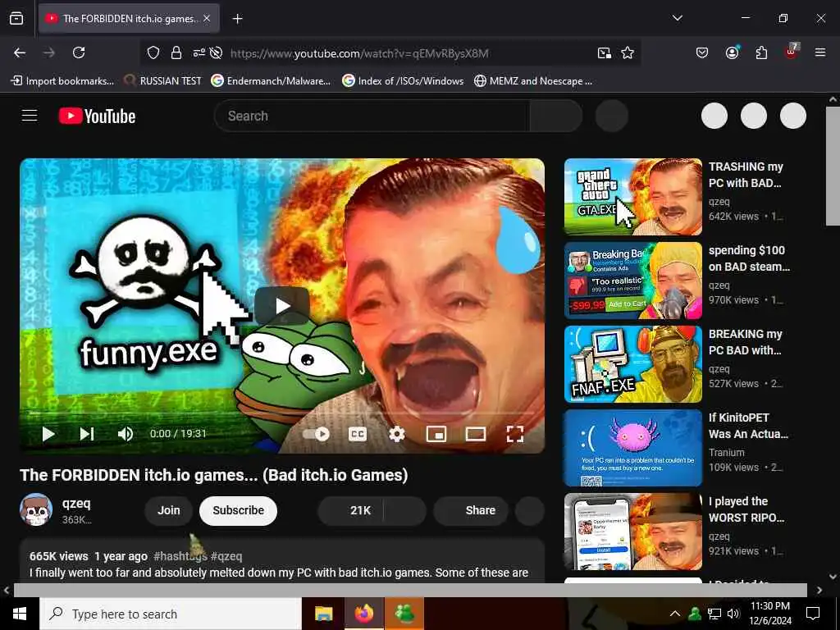Open the Extensions puzzle-piece menu
Screen dimensions: 840x630
[x=761, y=52]
